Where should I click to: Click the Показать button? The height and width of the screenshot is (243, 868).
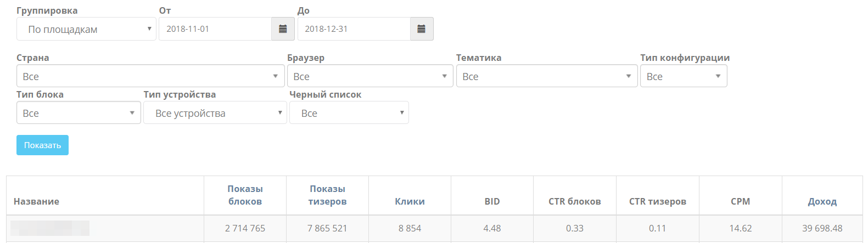click(x=42, y=145)
